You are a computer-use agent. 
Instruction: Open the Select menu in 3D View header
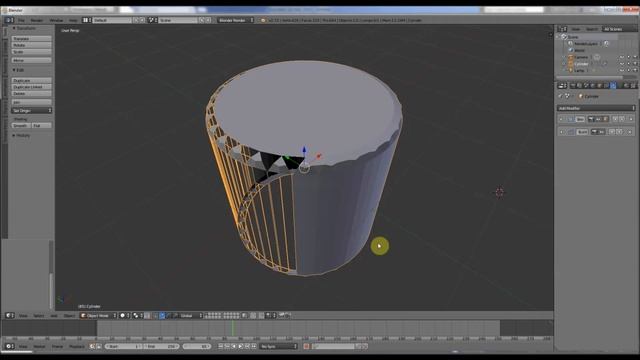click(x=39, y=316)
